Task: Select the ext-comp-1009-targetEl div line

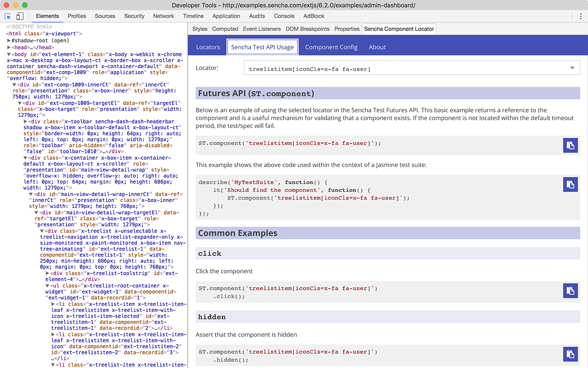Action: (x=99, y=109)
